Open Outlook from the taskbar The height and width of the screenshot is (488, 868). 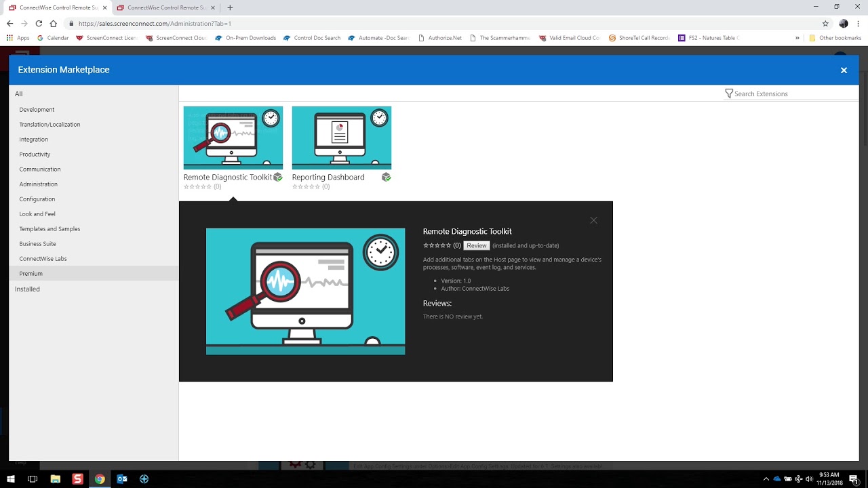(122, 479)
